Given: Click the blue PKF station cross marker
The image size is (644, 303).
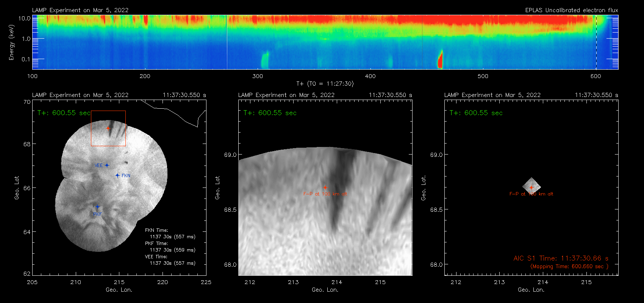Looking at the screenshot, I should 97,206.
